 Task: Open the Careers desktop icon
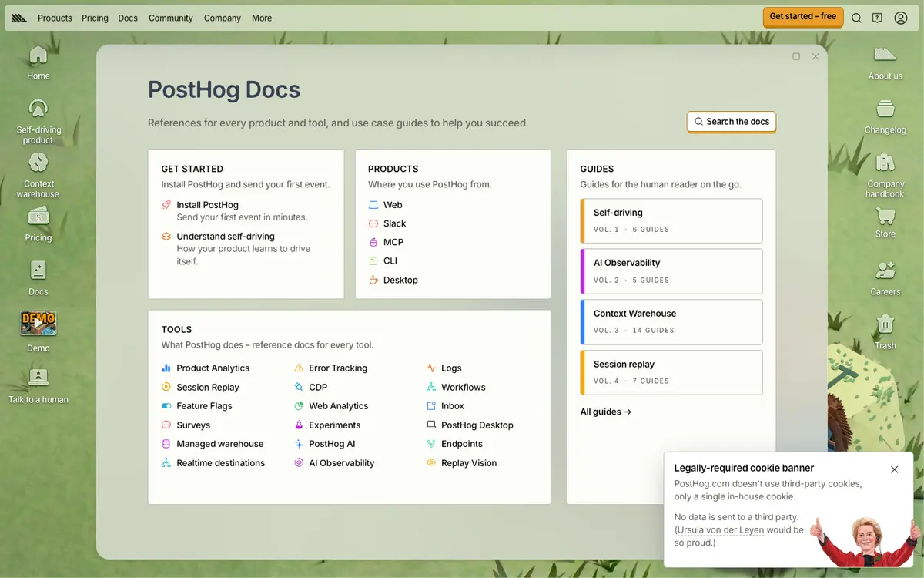(885, 277)
